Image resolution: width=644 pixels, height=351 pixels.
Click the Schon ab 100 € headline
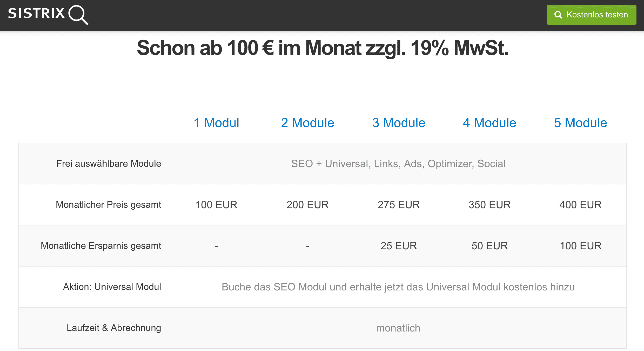322,48
